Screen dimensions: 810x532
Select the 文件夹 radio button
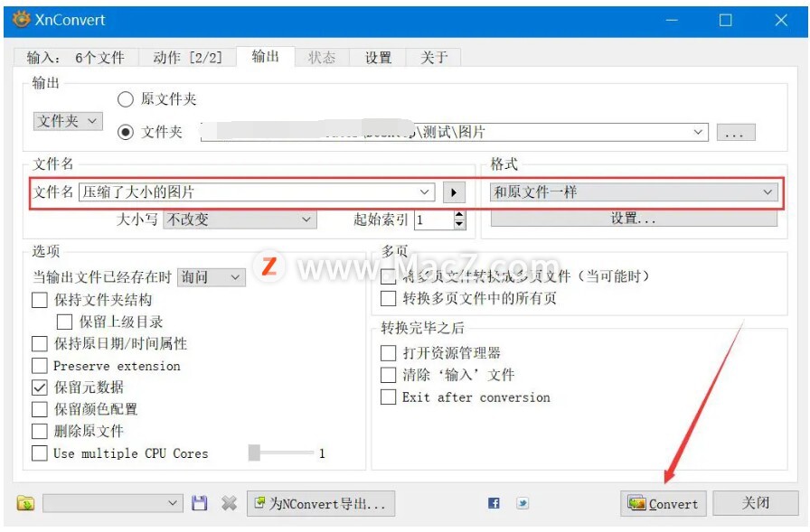point(126,132)
